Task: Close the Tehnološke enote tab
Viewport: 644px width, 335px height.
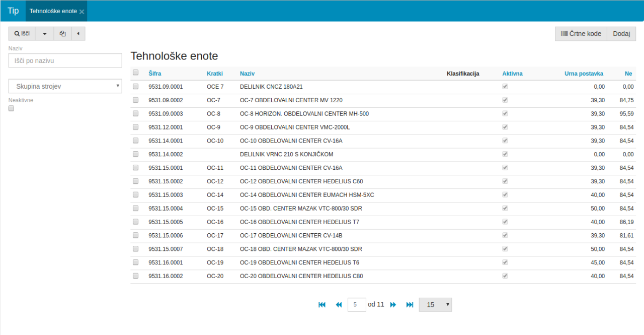Action: coord(82,12)
